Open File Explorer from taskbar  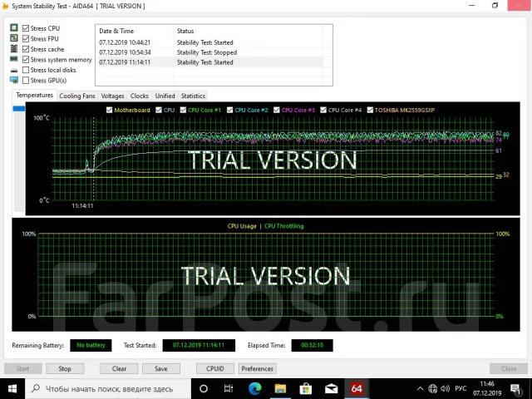coord(280,389)
